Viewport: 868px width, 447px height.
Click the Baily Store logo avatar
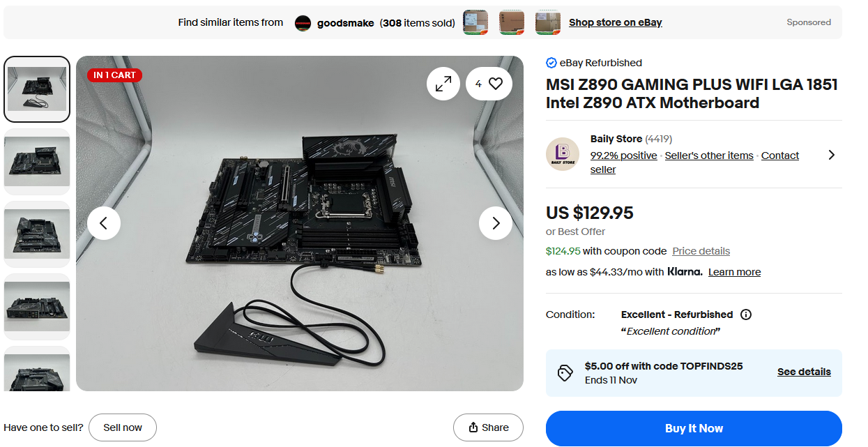[x=563, y=154]
